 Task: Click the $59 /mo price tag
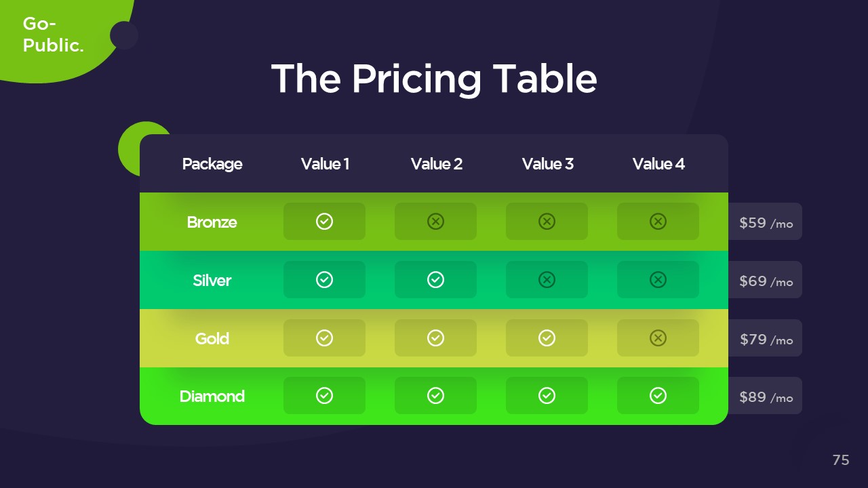766,222
